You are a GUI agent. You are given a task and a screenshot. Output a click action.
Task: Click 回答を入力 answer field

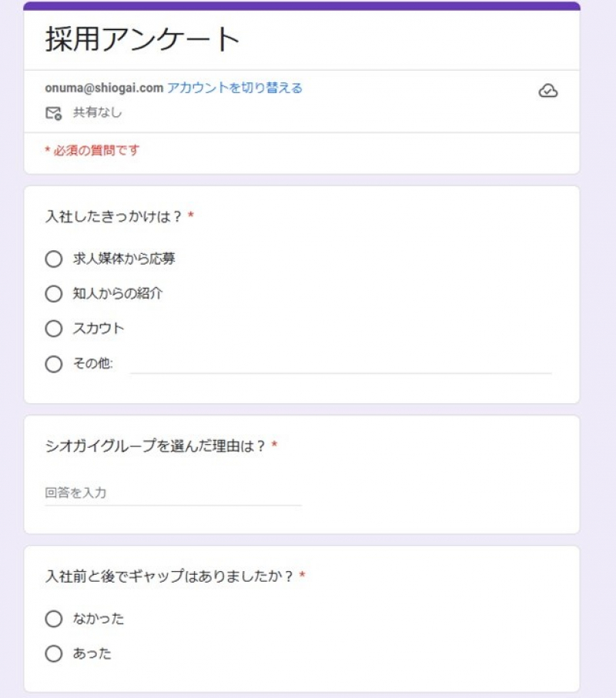[x=173, y=493]
